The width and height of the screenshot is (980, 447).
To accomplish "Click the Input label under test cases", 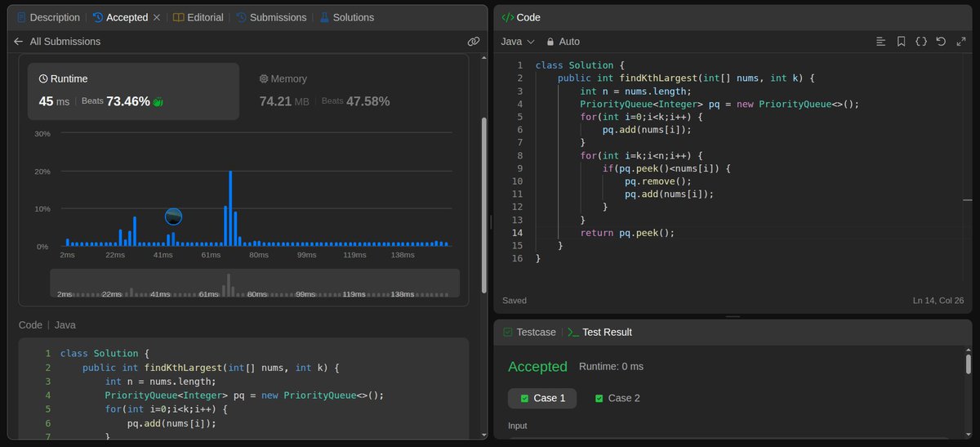I will 518,426.
